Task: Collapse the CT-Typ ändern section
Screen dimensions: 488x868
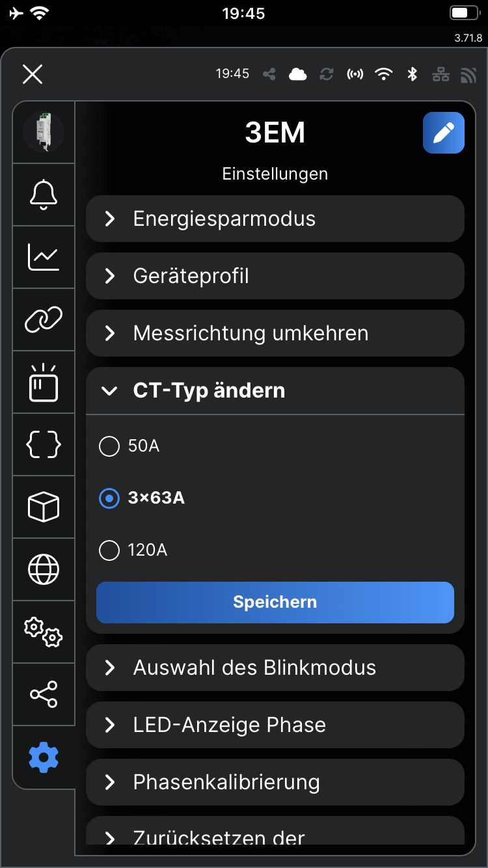Action: pyautogui.click(x=275, y=390)
